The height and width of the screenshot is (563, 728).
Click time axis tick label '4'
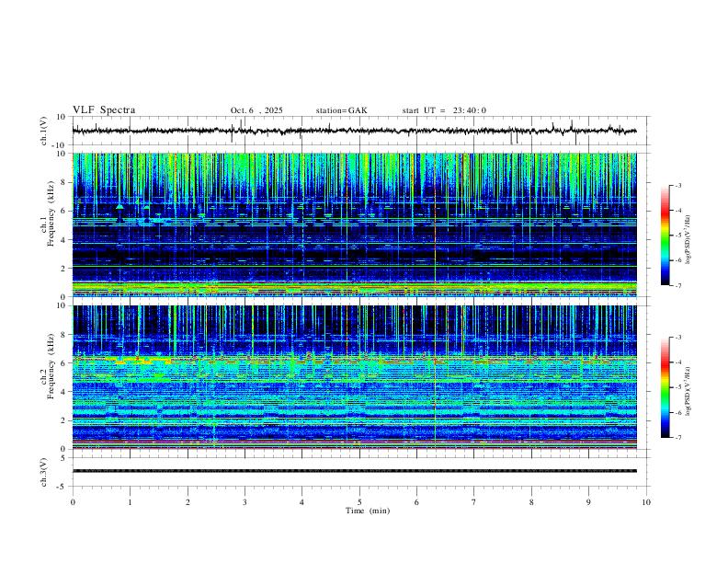coord(302,502)
